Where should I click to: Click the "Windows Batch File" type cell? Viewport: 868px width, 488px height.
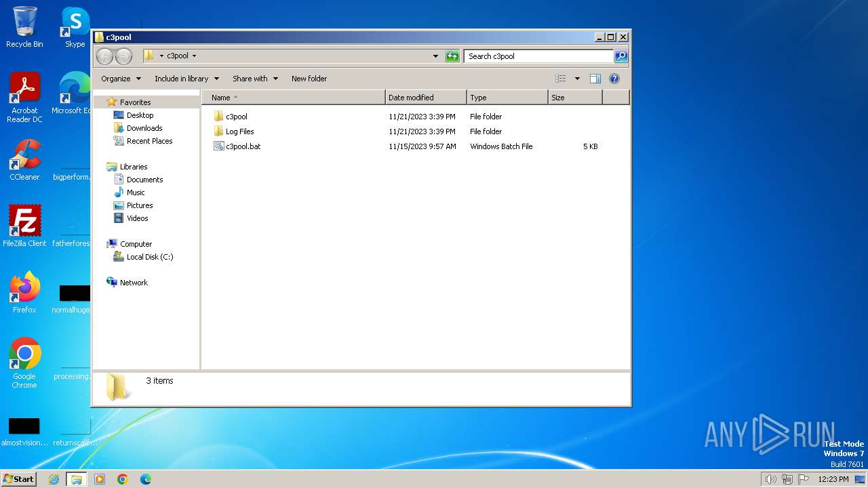click(501, 146)
